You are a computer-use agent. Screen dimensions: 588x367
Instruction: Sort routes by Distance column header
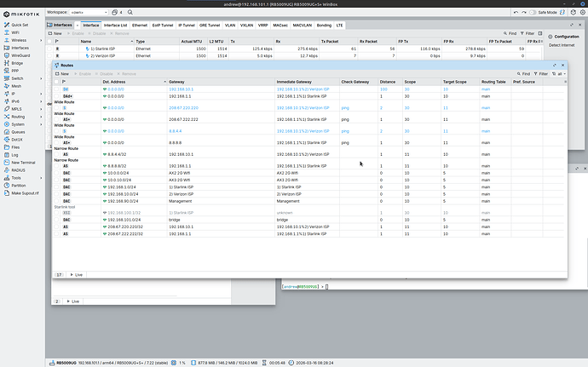point(390,82)
